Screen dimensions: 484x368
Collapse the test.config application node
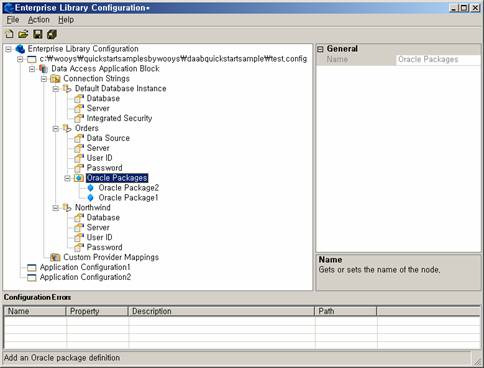click(20, 59)
